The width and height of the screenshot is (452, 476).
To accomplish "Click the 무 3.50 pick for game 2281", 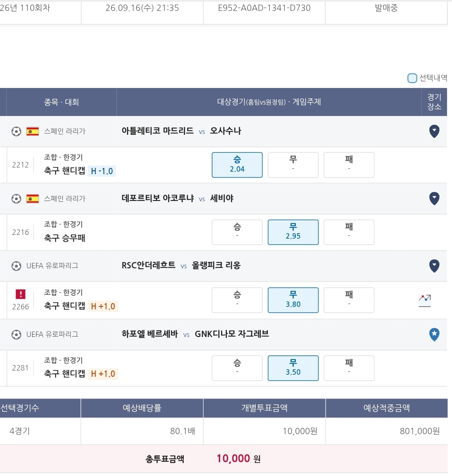I will [293, 368].
